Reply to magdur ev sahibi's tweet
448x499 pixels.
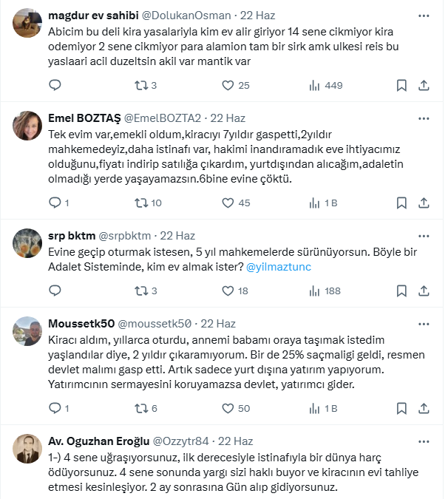pyautogui.click(x=55, y=86)
